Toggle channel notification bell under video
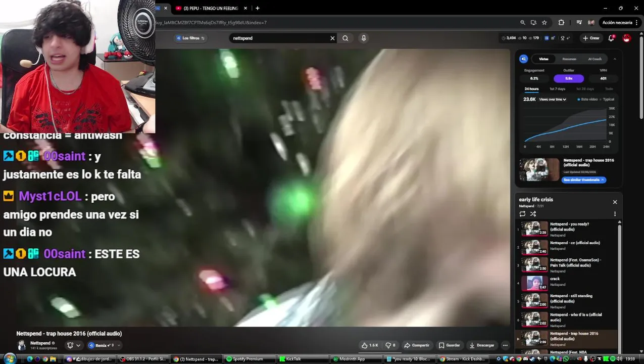 pos(70,345)
